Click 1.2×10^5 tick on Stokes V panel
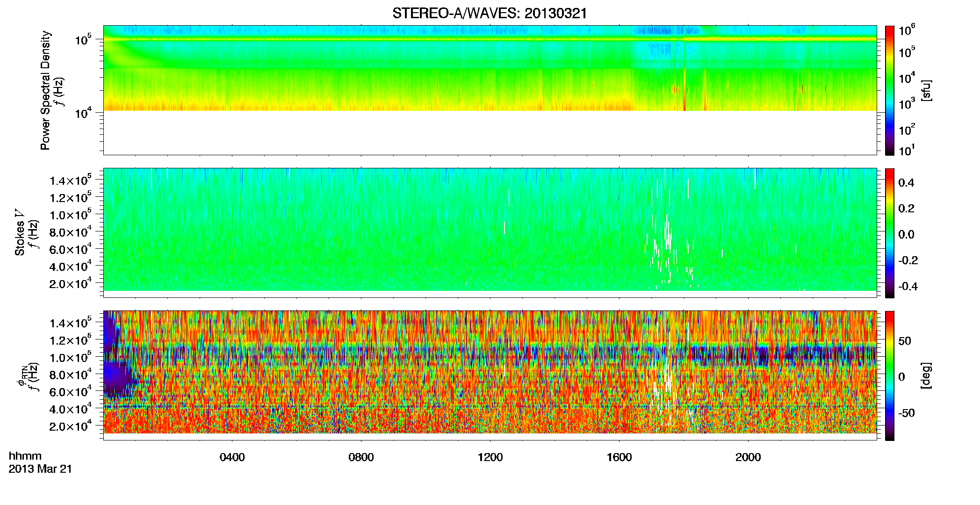 (x=71, y=197)
